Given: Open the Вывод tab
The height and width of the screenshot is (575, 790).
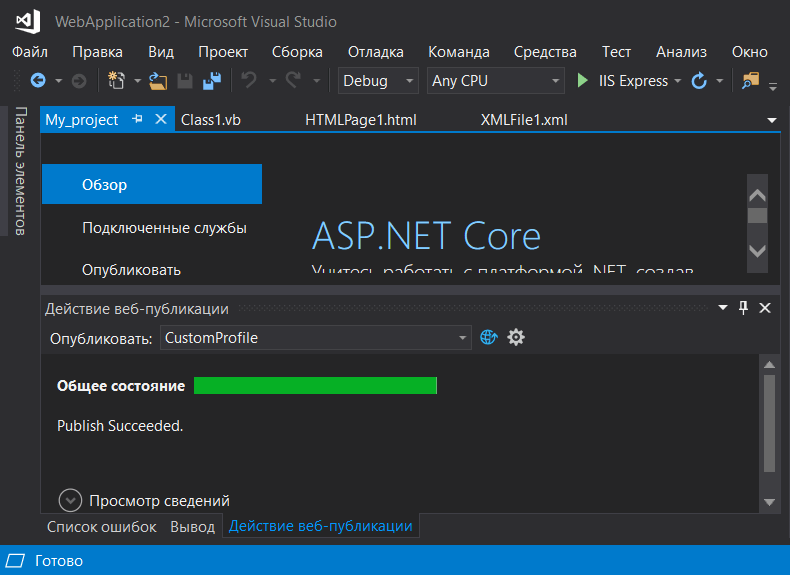Looking at the screenshot, I should pos(192,527).
